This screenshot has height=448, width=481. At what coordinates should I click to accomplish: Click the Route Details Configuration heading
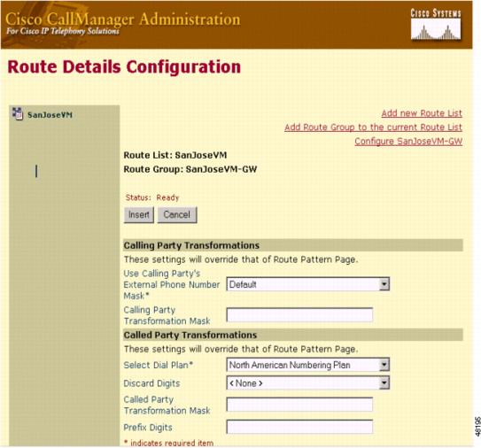pos(124,67)
